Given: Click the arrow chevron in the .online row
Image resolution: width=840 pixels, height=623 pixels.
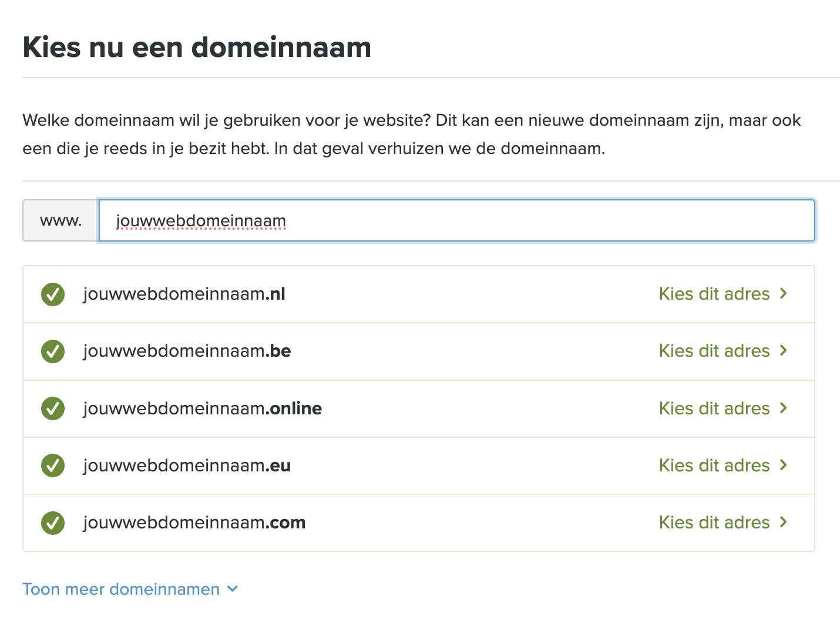Looking at the screenshot, I should click(783, 408).
